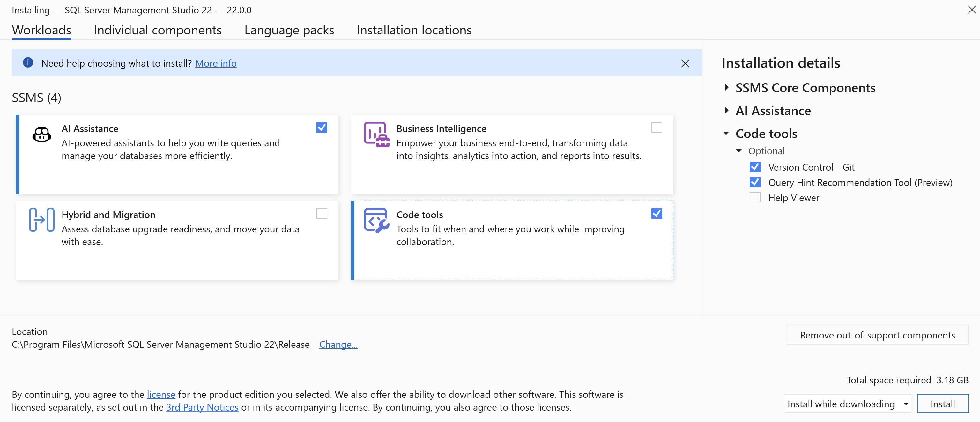The image size is (980, 422).
Task: Click the AI Assistance workload icon
Action: [41, 134]
